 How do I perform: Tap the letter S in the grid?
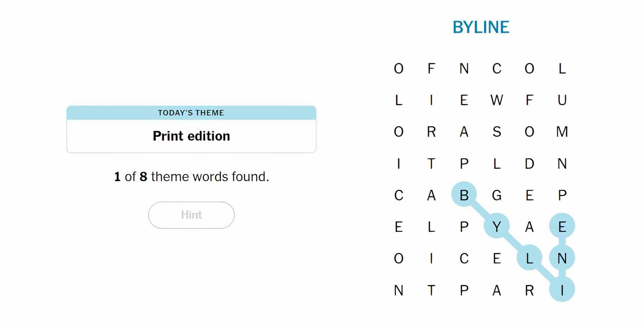tap(496, 132)
